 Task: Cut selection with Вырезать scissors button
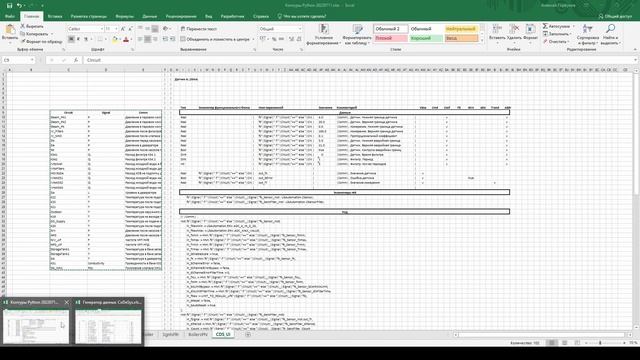[x=32, y=26]
